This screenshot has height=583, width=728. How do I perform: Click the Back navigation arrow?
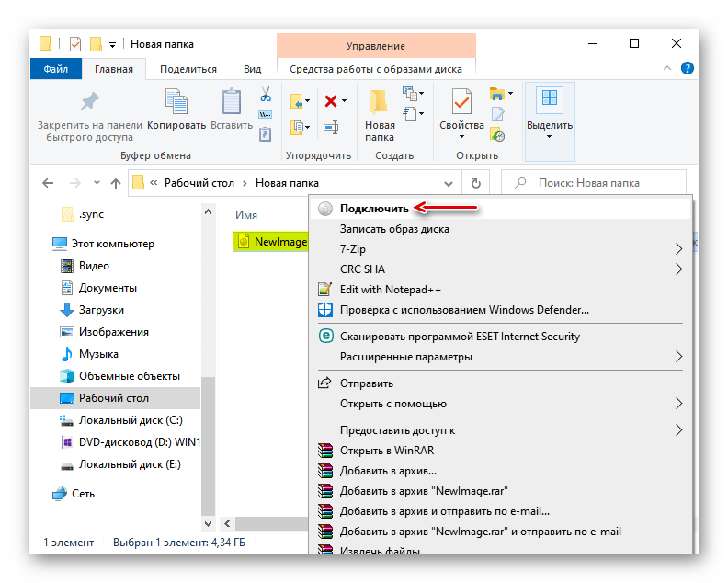click(48, 183)
